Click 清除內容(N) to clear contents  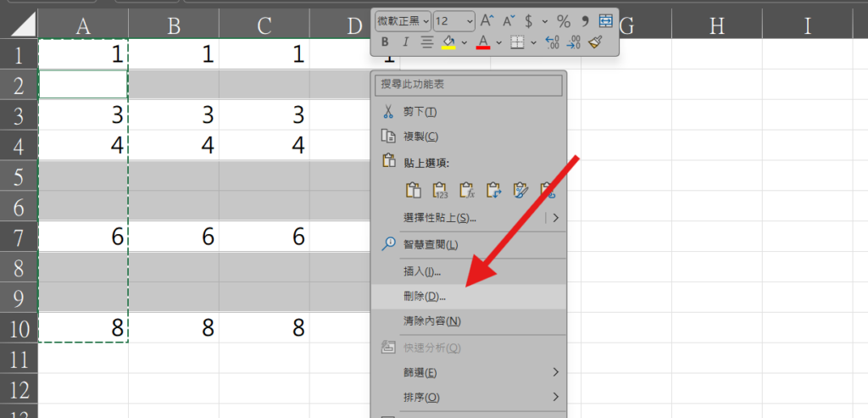[x=432, y=321]
